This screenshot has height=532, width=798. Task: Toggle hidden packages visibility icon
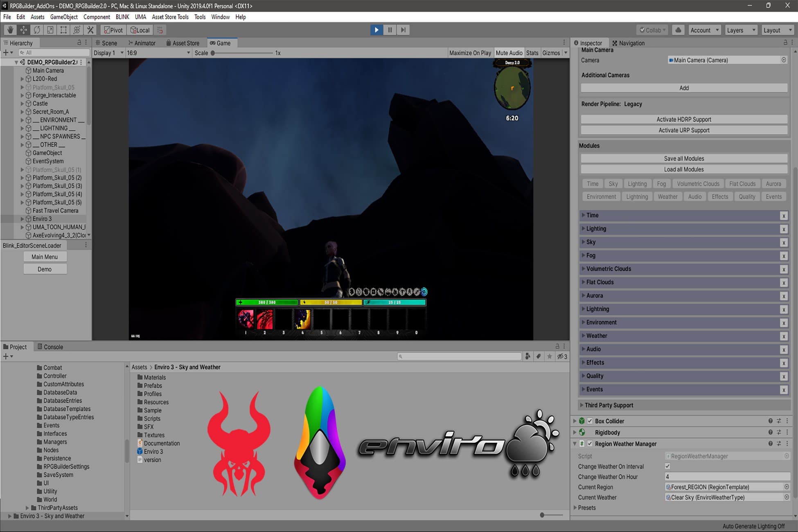[x=562, y=356]
